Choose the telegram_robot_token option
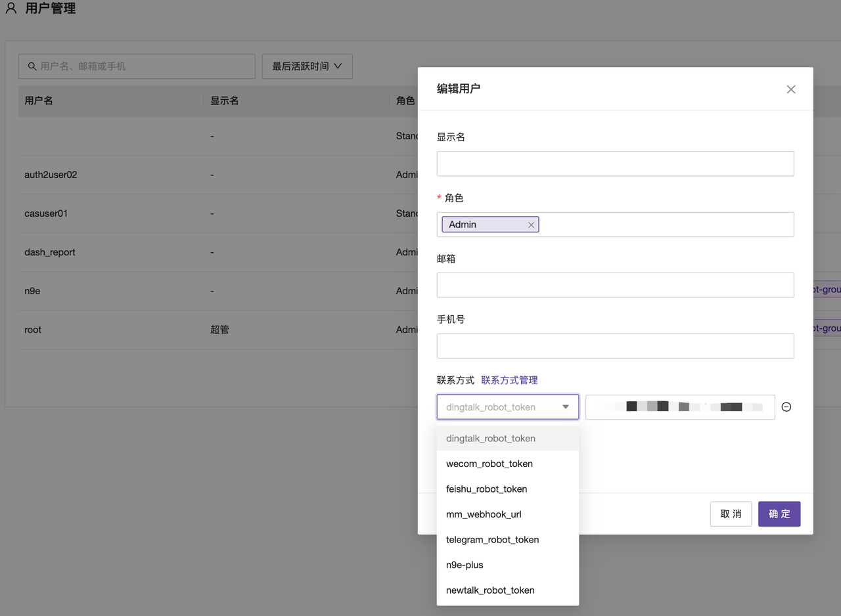Image resolution: width=841 pixels, height=616 pixels. (507, 540)
